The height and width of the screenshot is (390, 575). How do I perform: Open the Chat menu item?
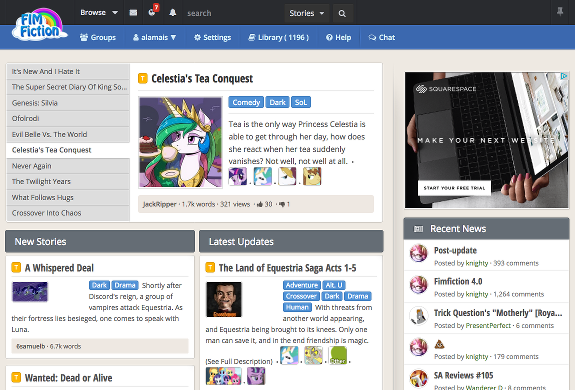(x=382, y=37)
